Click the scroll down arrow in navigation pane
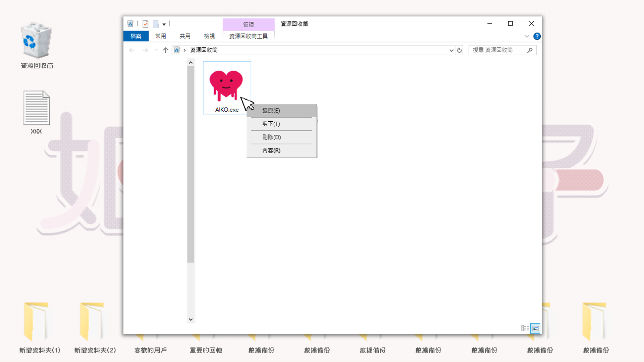Image resolution: width=644 pixels, height=362 pixels. click(191, 319)
